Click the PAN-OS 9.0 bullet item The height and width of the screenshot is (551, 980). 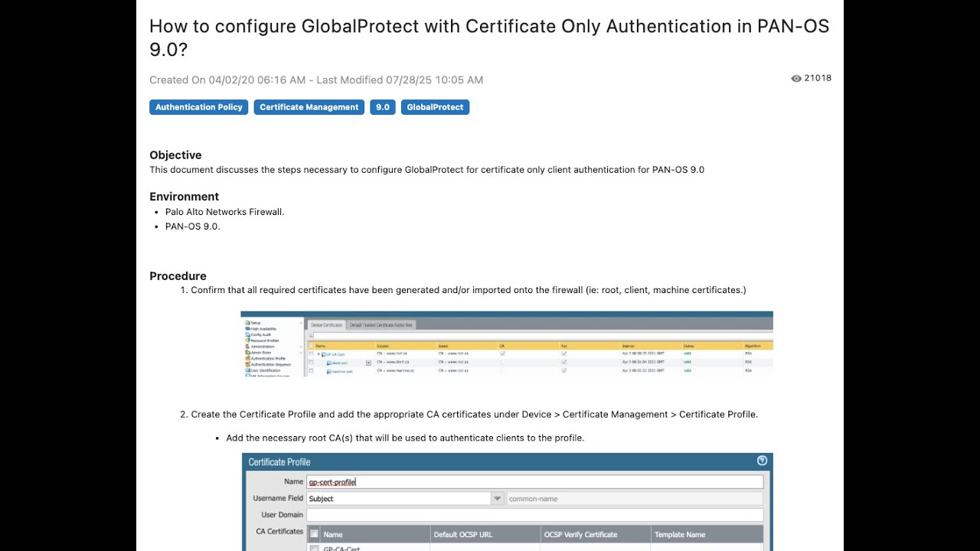pyautogui.click(x=193, y=227)
